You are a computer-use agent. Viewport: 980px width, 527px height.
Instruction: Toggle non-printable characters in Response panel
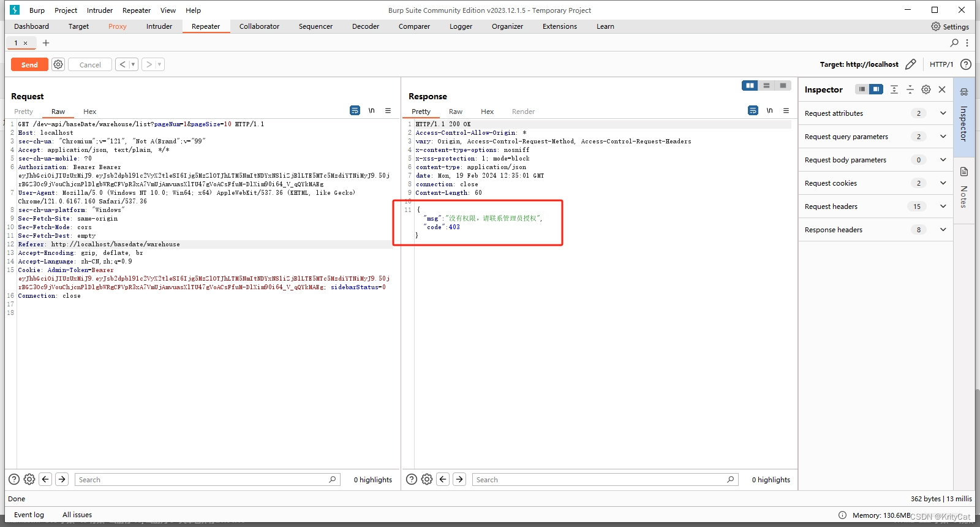(769, 110)
